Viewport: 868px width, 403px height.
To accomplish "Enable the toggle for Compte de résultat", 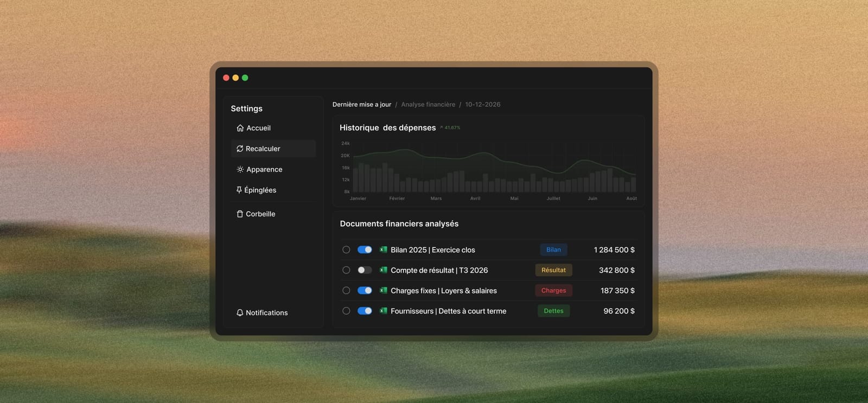I will (365, 270).
